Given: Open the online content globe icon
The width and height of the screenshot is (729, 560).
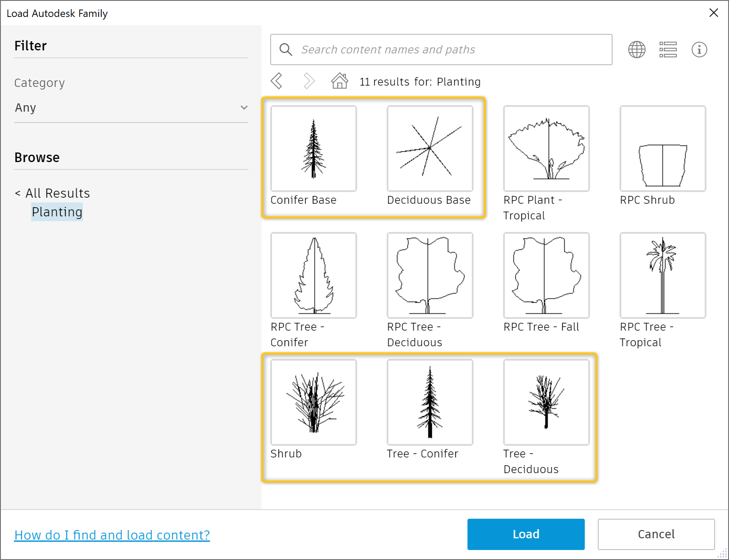Looking at the screenshot, I should pos(636,49).
